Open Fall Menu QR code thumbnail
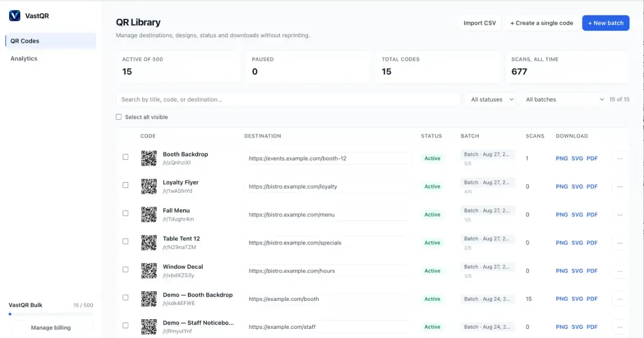 coord(149,214)
